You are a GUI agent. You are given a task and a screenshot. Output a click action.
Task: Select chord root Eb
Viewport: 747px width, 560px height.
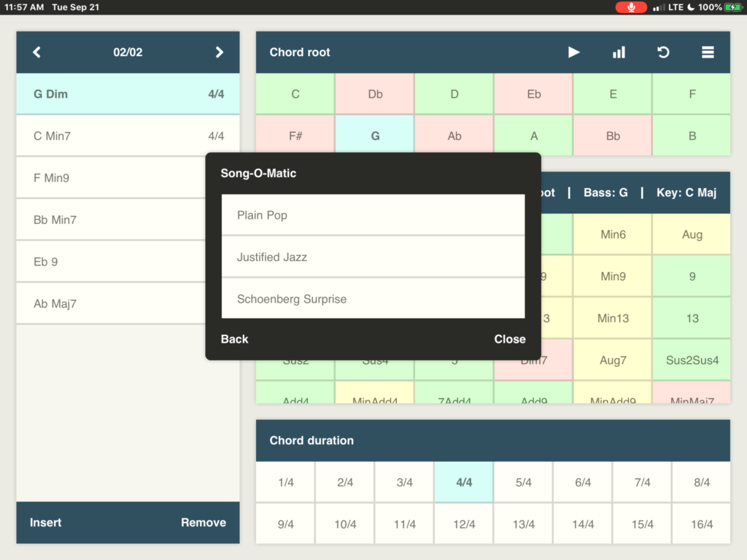[534, 94]
